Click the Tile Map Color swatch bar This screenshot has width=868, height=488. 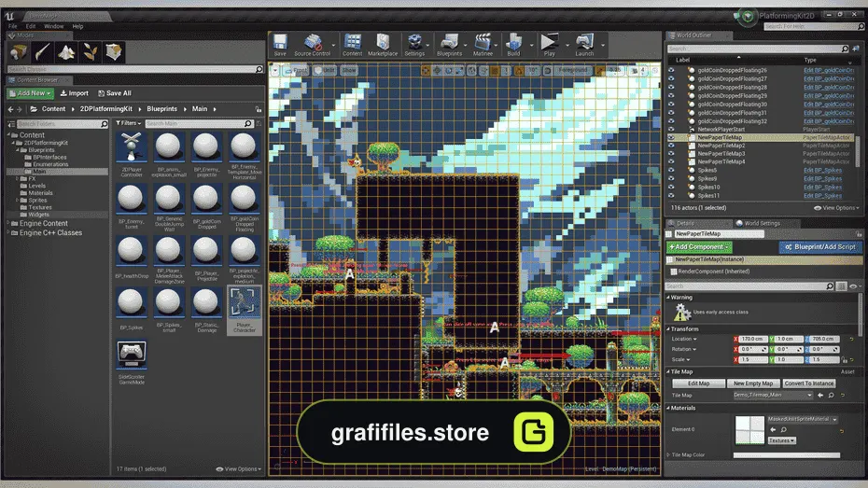tap(786, 455)
